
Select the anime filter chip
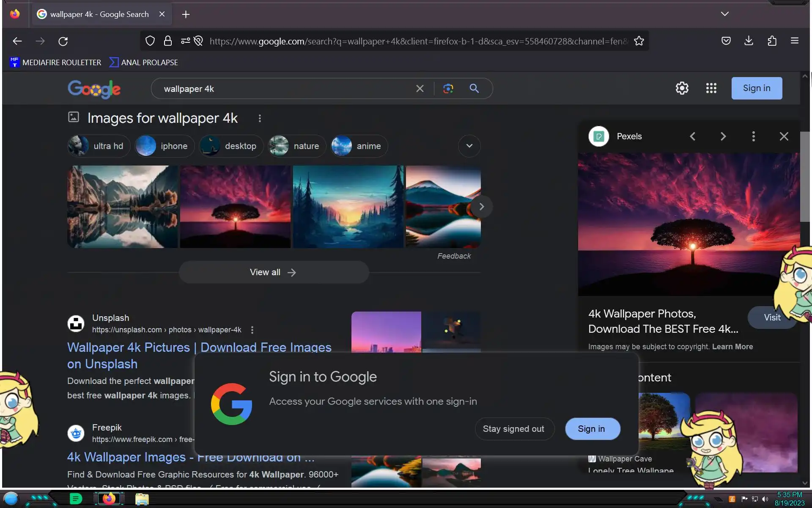pos(359,146)
